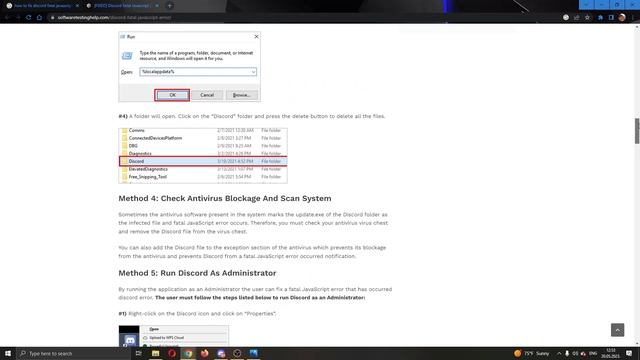This screenshot has width=640, height=360.
Task: Go back to the previous page
Action: click(7, 18)
